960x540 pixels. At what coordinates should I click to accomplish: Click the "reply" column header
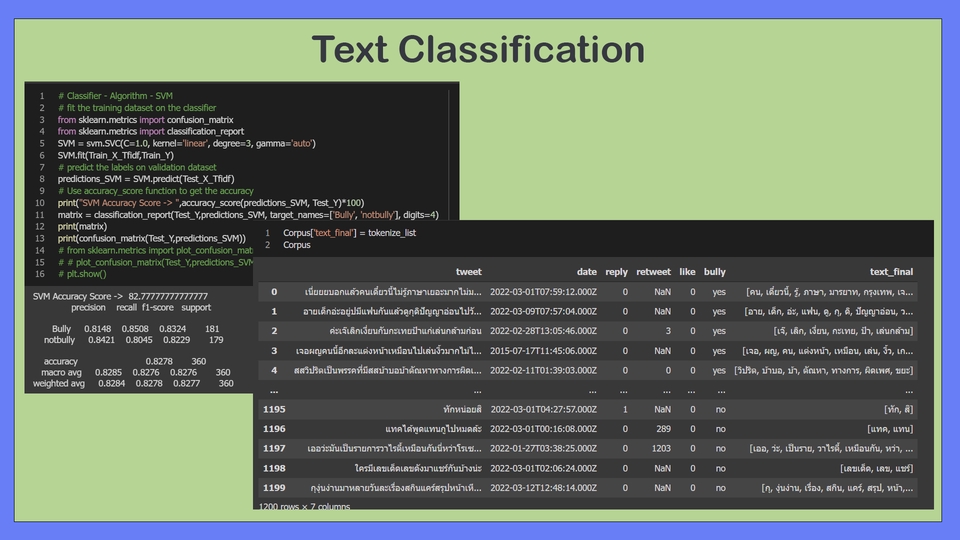(x=616, y=272)
